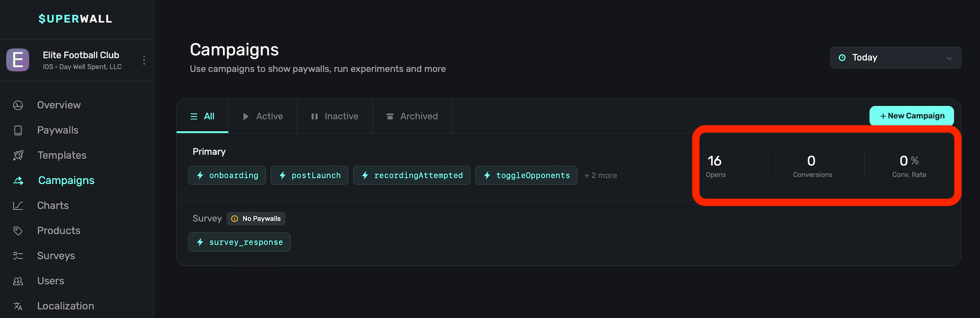
Task: Click the Elite Football Club app avatar
Action: [18, 60]
